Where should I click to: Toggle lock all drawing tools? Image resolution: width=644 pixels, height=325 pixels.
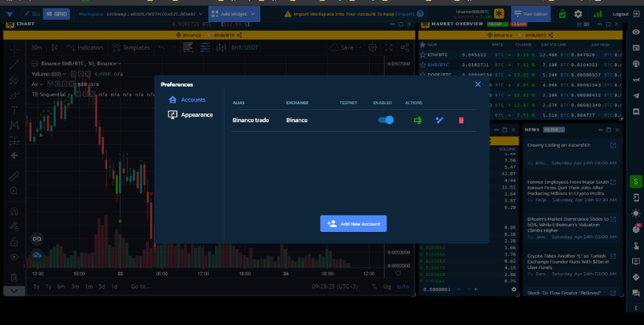14,241
